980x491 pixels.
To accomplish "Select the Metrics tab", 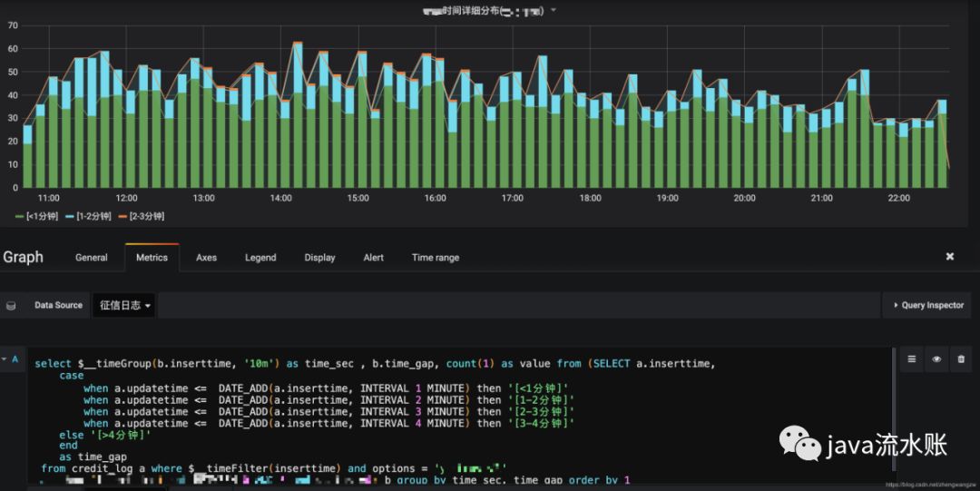I will point(152,258).
